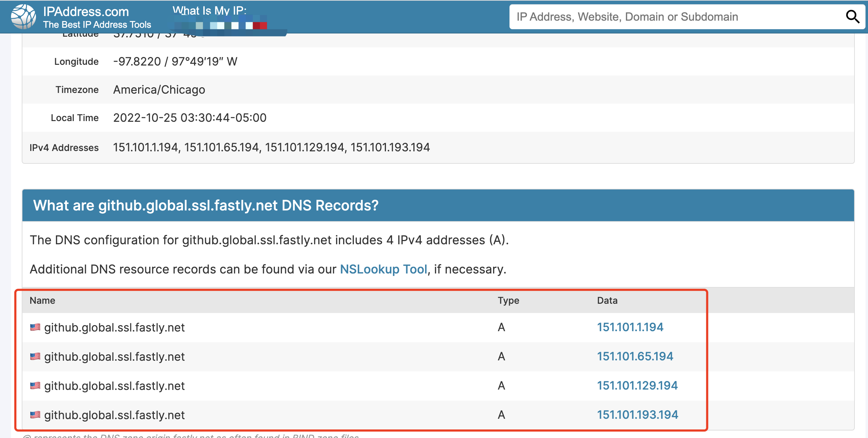Image resolution: width=868 pixels, height=438 pixels.
Task: Click US flag beside fourth DNS record
Action: pyautogui.click(x=35, y=415)
